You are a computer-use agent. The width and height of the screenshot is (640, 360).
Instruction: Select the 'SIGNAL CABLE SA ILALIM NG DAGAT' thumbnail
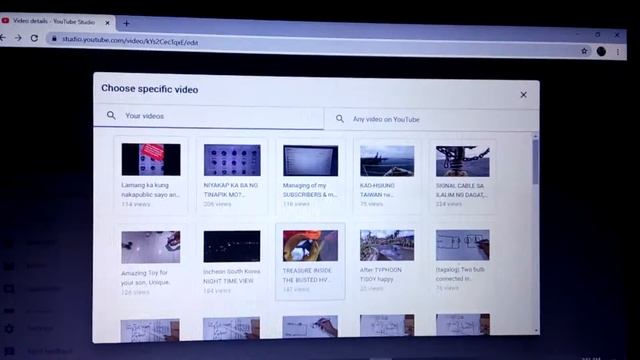tap(462, 161)
